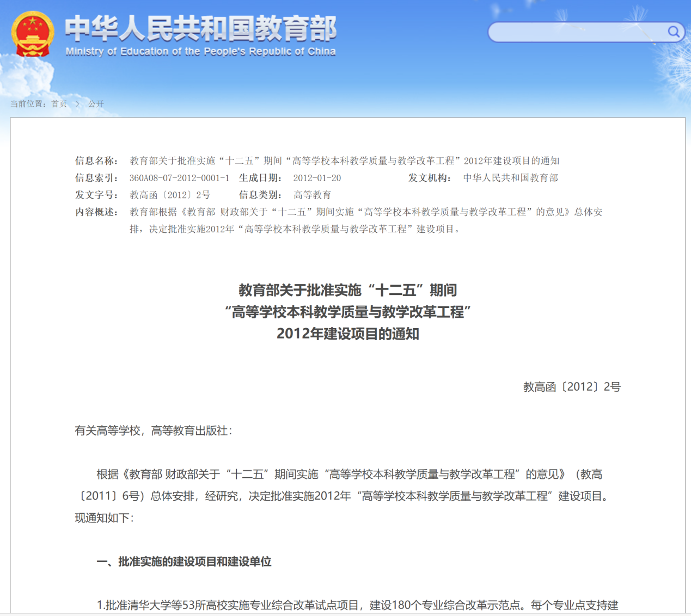The image size is (691, 616).
Task: Click the 发文机构 issuing agency value
Action: 510,178
